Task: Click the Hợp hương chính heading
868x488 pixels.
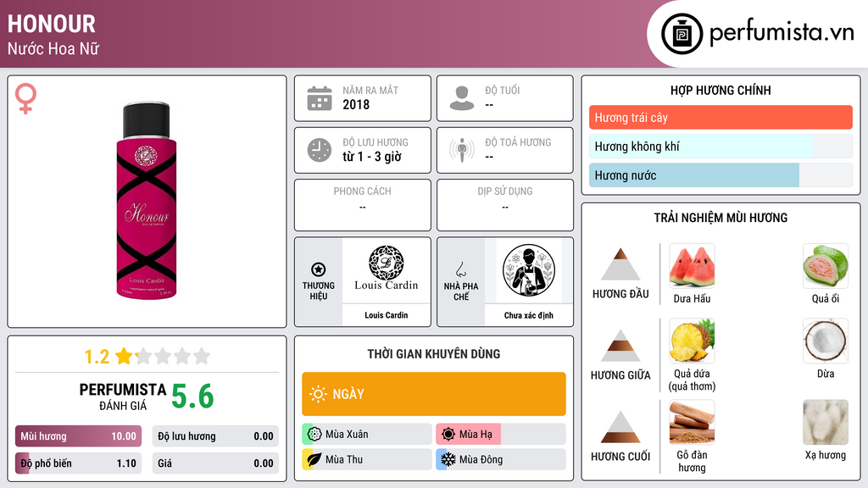Action: (x=721, y=90)
